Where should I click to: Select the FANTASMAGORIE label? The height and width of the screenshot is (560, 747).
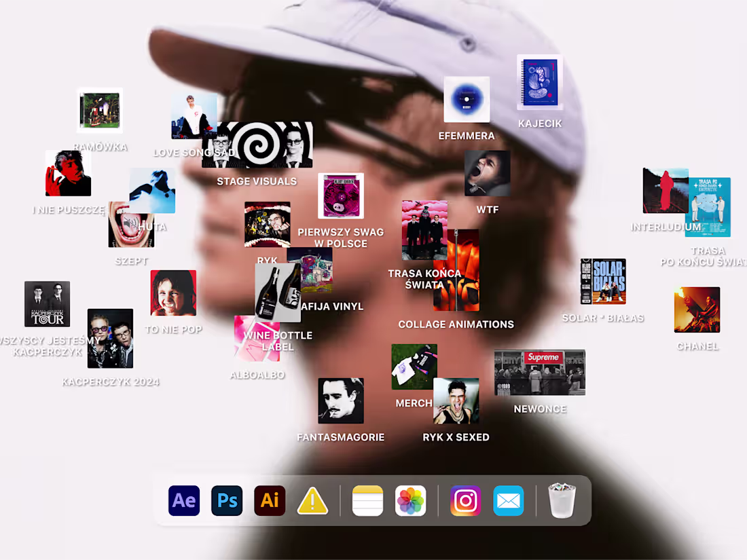tap(341, 437)
